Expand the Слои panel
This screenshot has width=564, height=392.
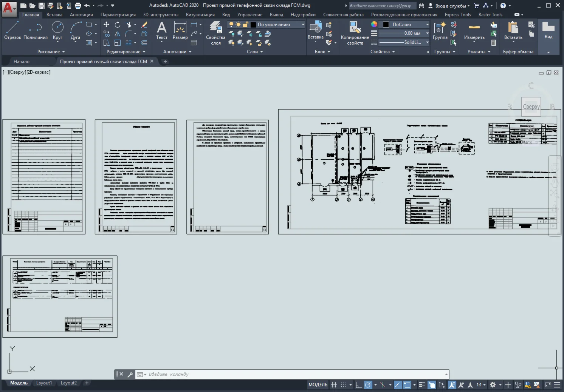click(255, 52)
